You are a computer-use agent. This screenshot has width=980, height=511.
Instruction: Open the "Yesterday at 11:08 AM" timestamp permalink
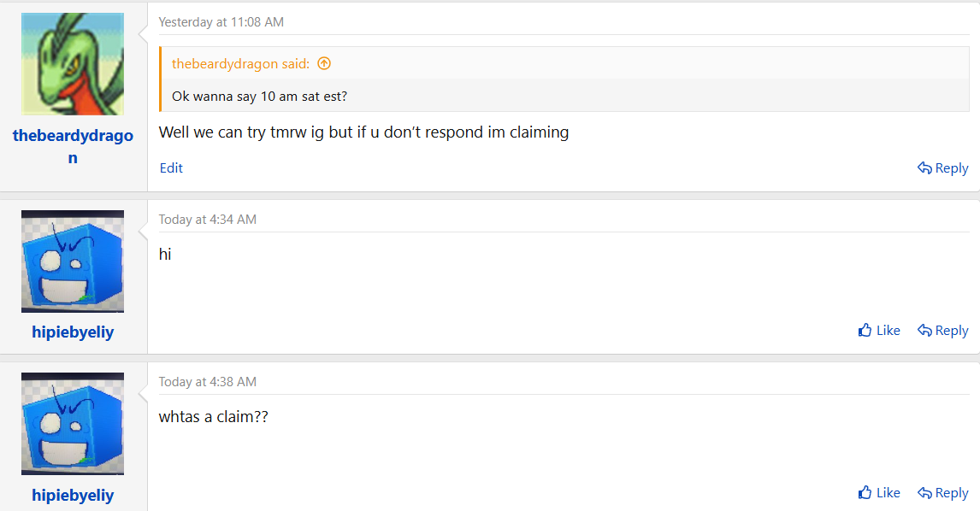coord(221,22)
